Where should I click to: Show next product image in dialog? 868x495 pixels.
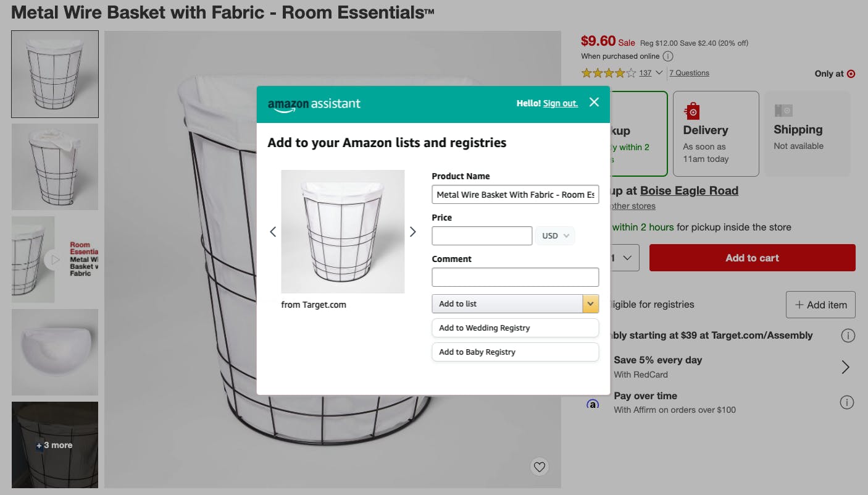(413, 232)
